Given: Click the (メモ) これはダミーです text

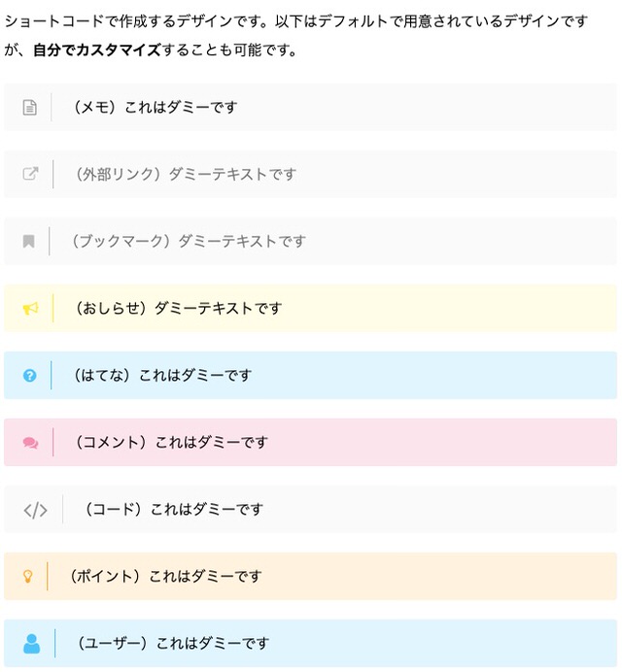Looking at the screenshot, I should [155, 107].
